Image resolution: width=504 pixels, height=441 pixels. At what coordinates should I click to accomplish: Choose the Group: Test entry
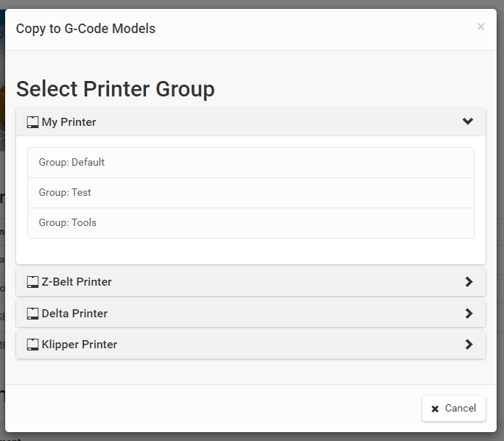66,192
